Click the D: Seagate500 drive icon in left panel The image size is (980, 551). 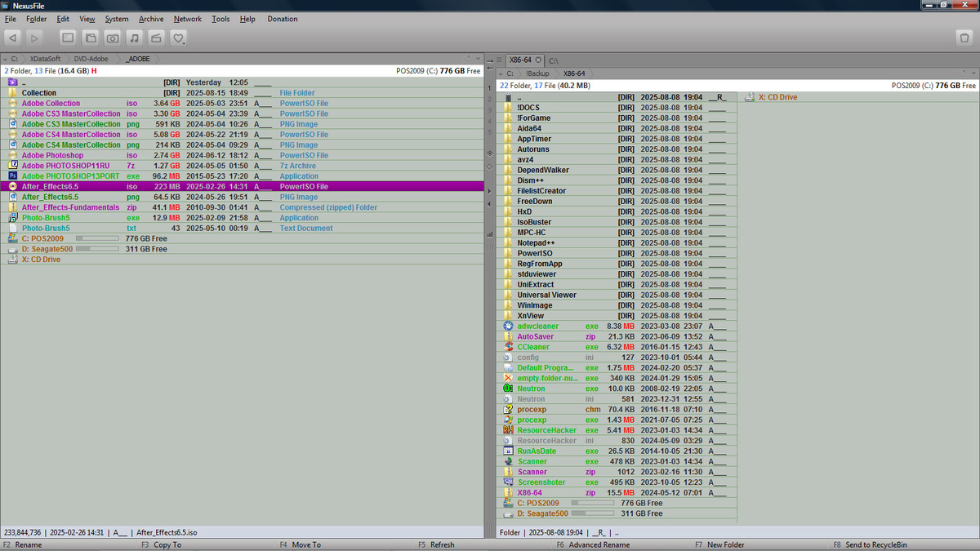13,249
